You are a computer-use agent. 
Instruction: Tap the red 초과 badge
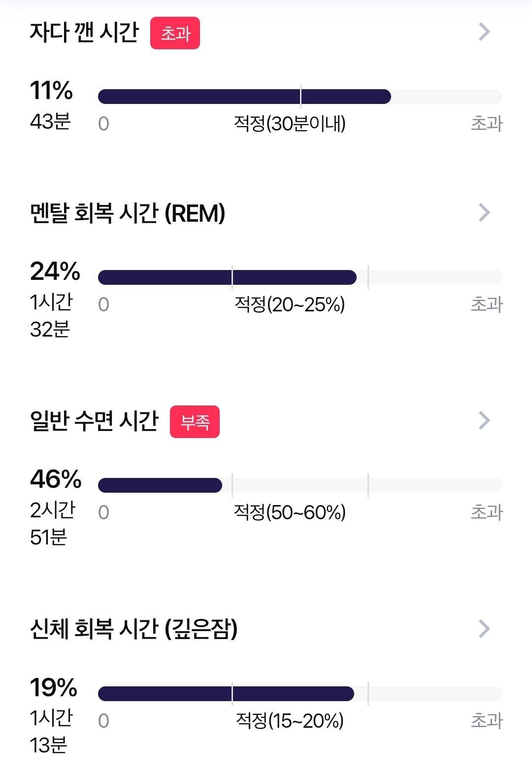click(x=175, y=33)
